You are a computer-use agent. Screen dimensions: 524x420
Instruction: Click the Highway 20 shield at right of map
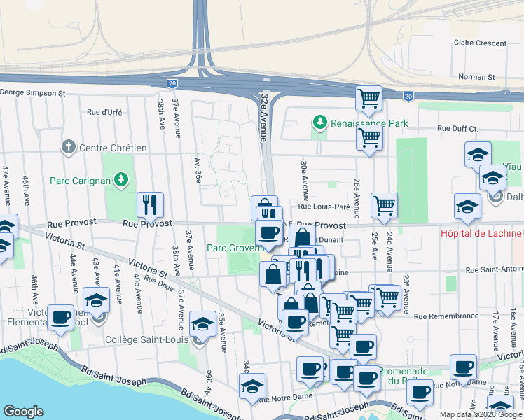(408, 97)
